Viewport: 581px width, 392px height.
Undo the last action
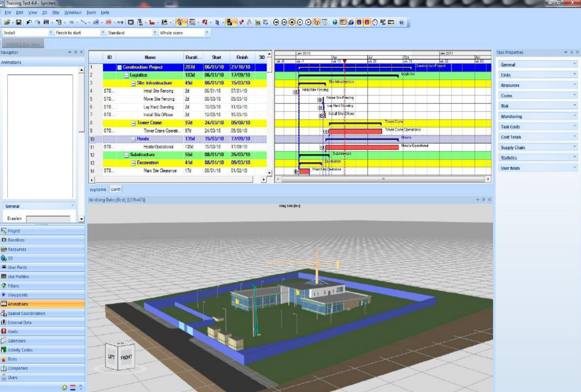(x=29, y=22)
